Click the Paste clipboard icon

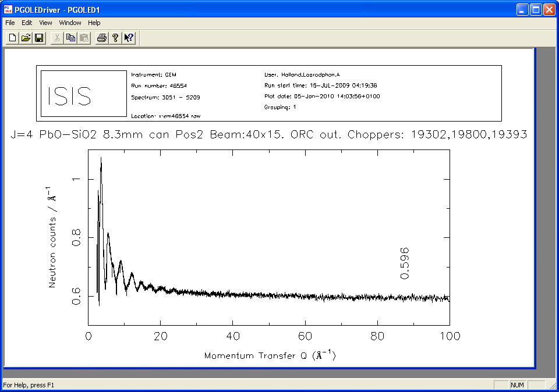[x=84, y=38]
